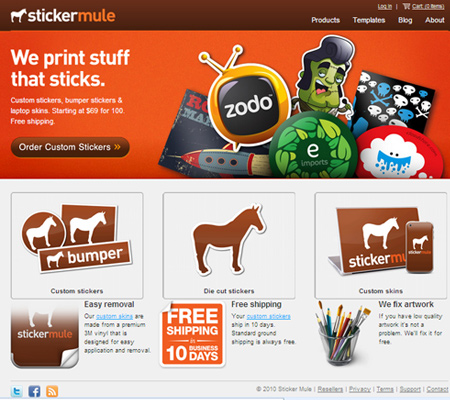Image resolution: width=450 pixels, height=400 pixels.
Task: Go to the Templates page
Action: 369,20
